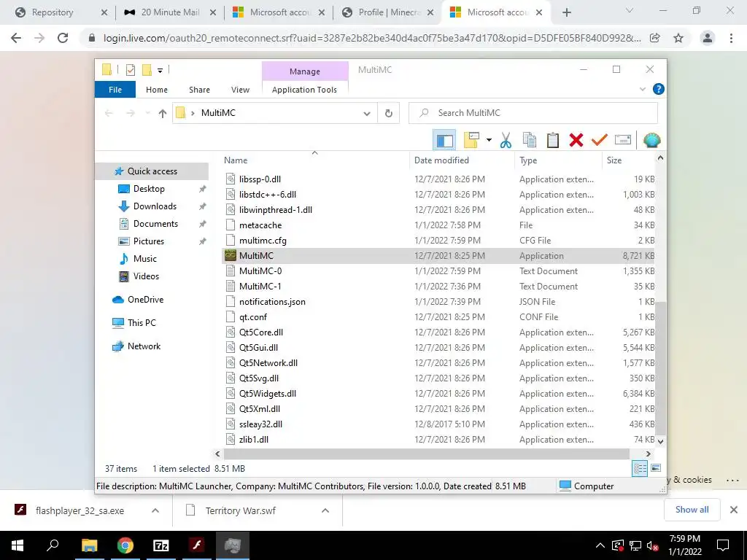Viewport: 747px width, 560px height.
Task: Open Videos in the navigation pane
Action: tap(146, 276)
